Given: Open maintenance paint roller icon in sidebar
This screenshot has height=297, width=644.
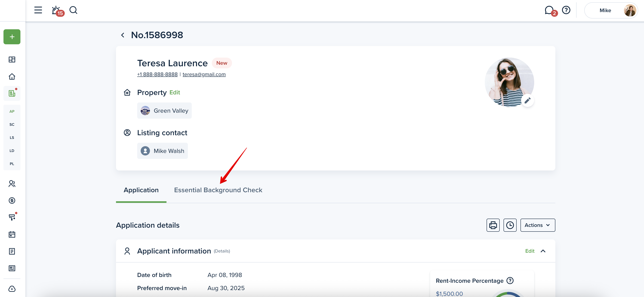Looking at the screenshot, I should (x=12, y=217).
